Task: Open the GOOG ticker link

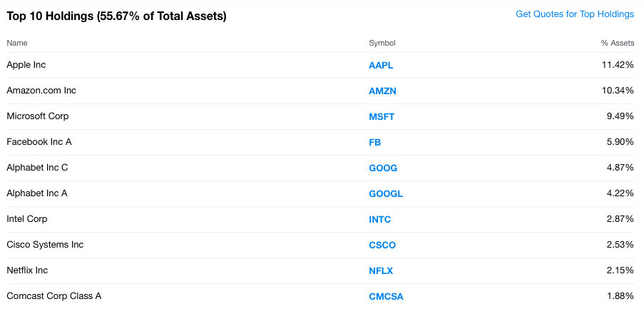Action: 383,168
